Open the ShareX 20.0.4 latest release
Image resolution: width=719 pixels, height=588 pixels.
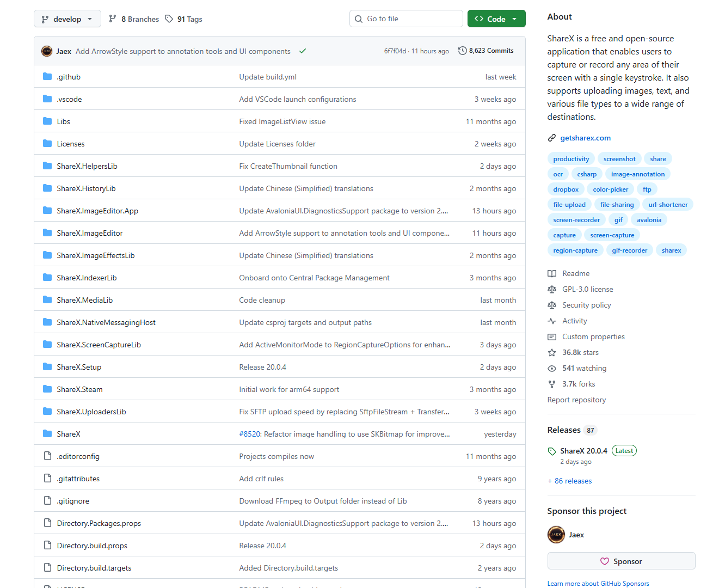(583, 451)
